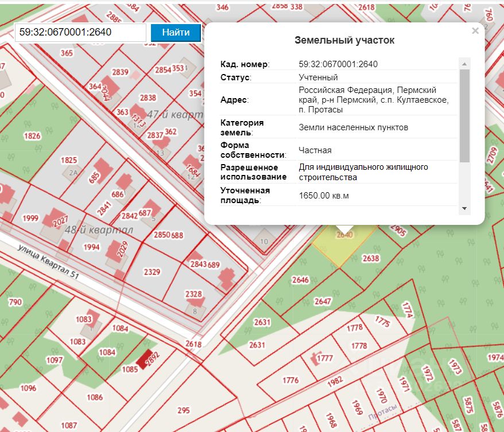Click the dark red building 2892

[x=144, y=359]
